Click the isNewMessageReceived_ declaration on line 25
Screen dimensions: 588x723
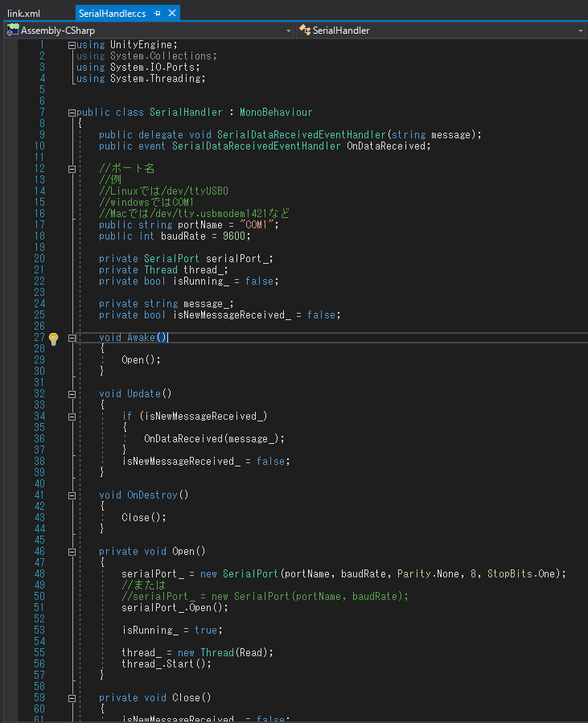point(220,315)
